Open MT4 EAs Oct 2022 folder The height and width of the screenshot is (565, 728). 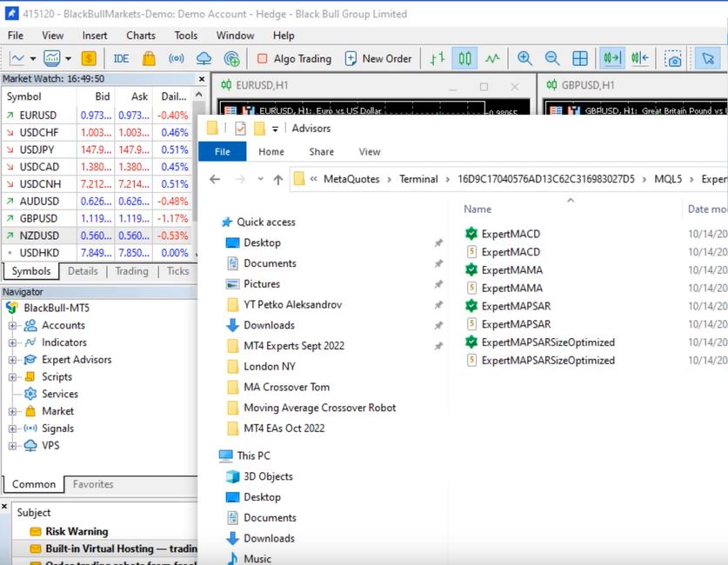[x=284, y=429]
